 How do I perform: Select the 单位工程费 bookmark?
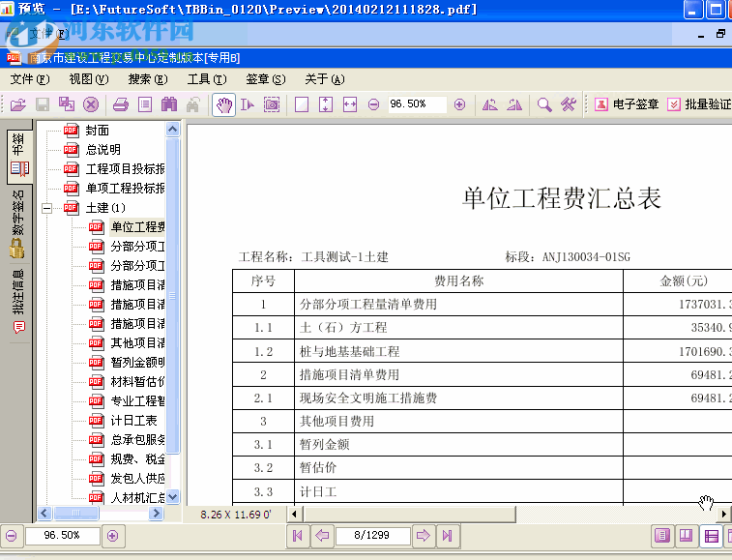tap(137, 227)
